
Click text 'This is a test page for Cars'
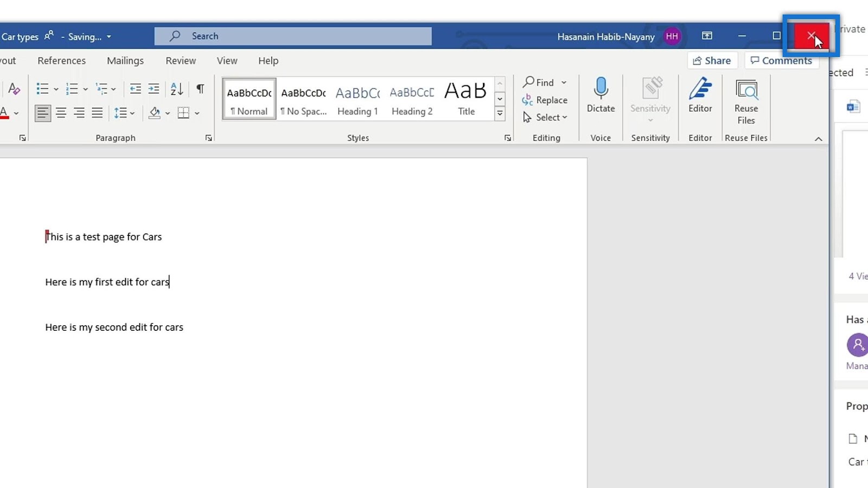tap(104, 237)
